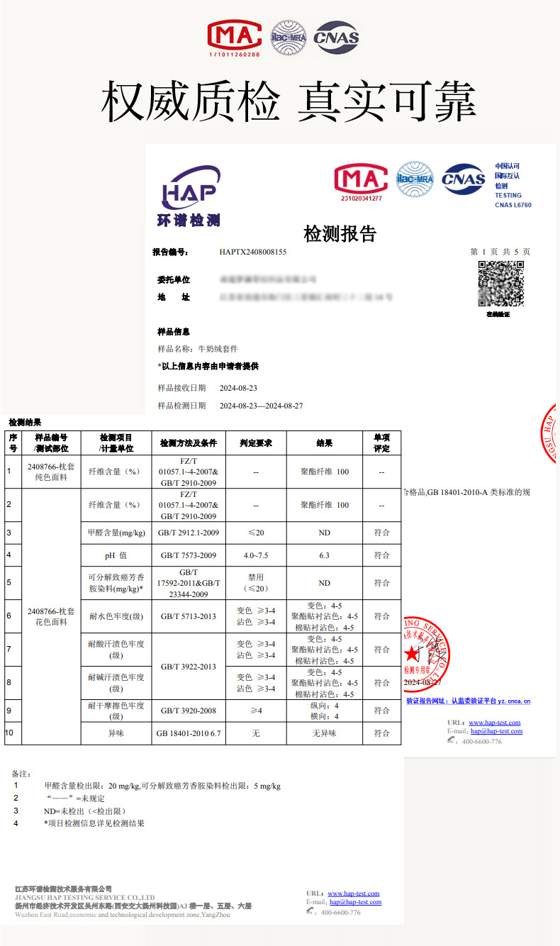Select the 权威质检 真实可靠 headline
This screenshot has height=946, width=560.
coord(287,101)
